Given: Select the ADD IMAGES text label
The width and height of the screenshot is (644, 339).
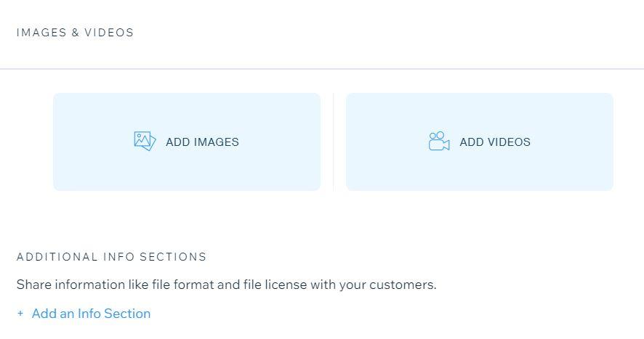Looking at the screenshot, I should 203,142.
